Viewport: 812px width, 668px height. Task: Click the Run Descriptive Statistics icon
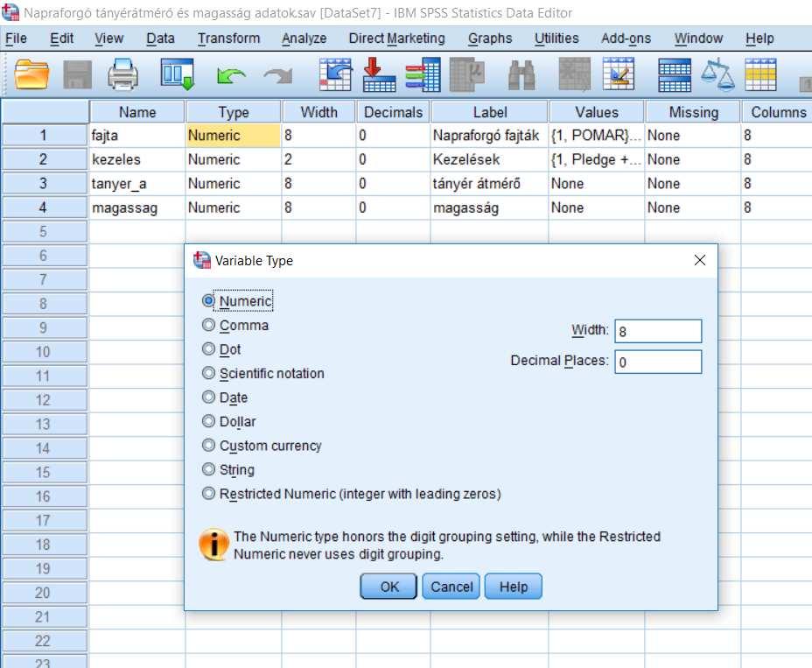[x=467, y=74]
